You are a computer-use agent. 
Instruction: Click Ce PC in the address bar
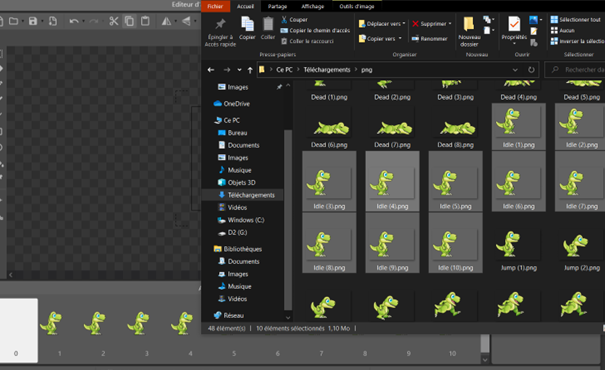pos(284,70)
